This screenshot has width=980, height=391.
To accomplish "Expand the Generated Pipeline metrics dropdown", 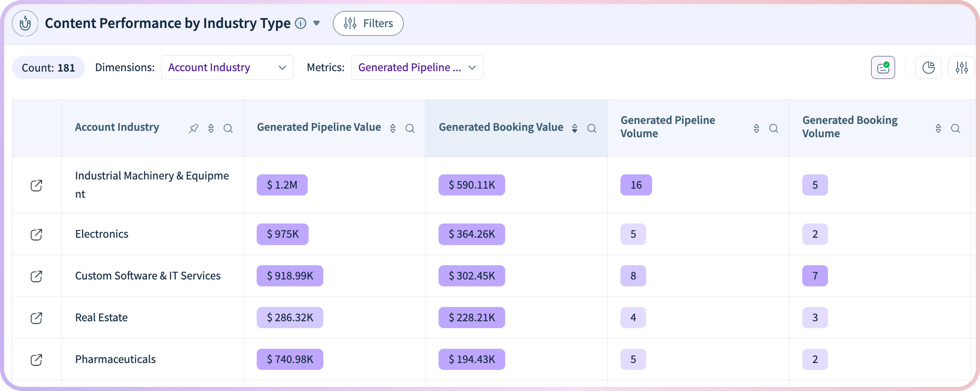I will point(417,67).
